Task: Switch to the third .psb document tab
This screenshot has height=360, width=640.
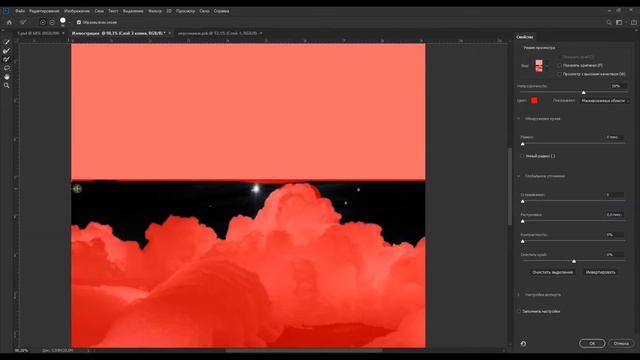Action: 218,33
